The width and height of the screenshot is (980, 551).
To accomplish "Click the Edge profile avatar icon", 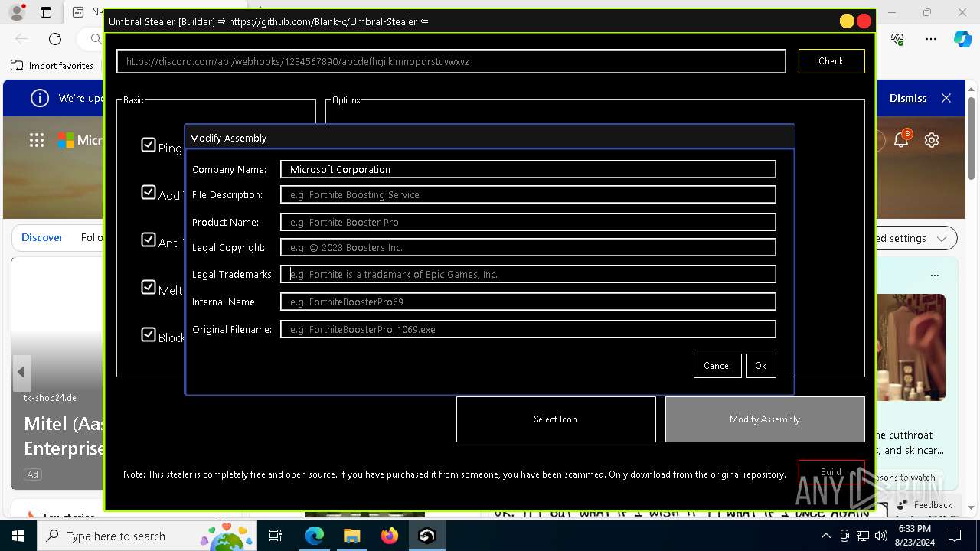I will click(x=17, y=12).
